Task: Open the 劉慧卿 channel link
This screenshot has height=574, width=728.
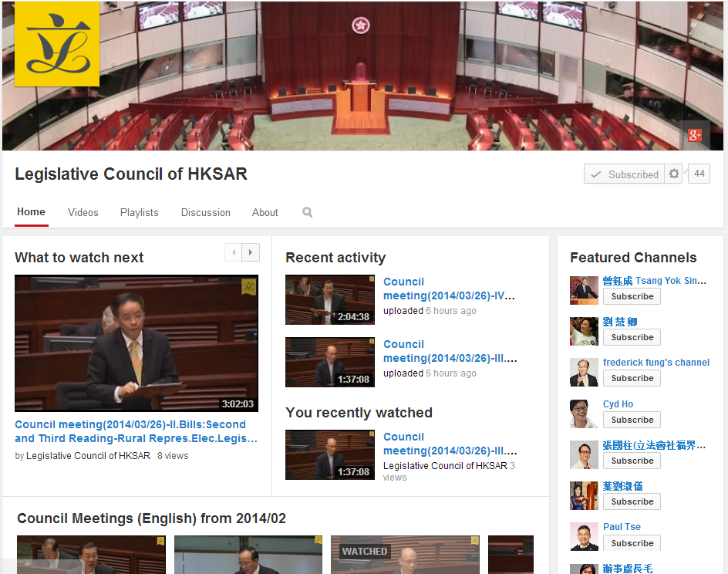Action: click(620, 322)
